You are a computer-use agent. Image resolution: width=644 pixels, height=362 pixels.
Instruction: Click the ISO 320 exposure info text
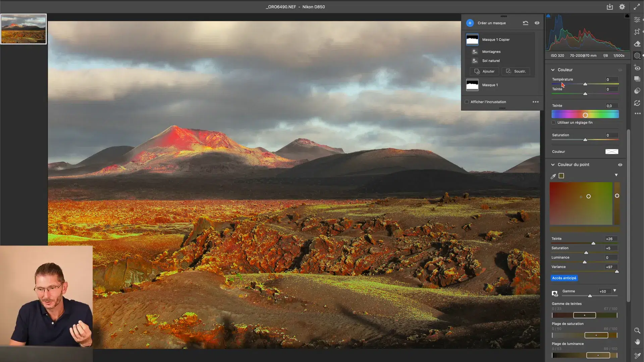coord(557,56)
